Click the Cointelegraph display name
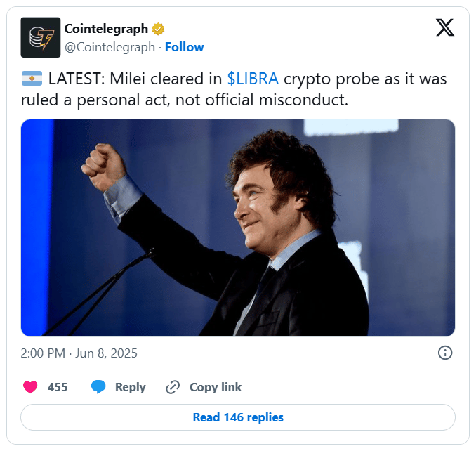Image resolution: width=476 pixels, height=451 pixels. [x=106, y=29]
